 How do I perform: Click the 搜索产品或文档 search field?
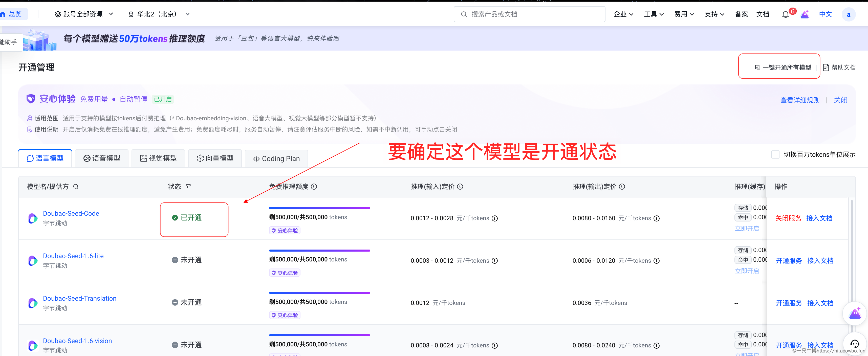(x=529, y=14)
